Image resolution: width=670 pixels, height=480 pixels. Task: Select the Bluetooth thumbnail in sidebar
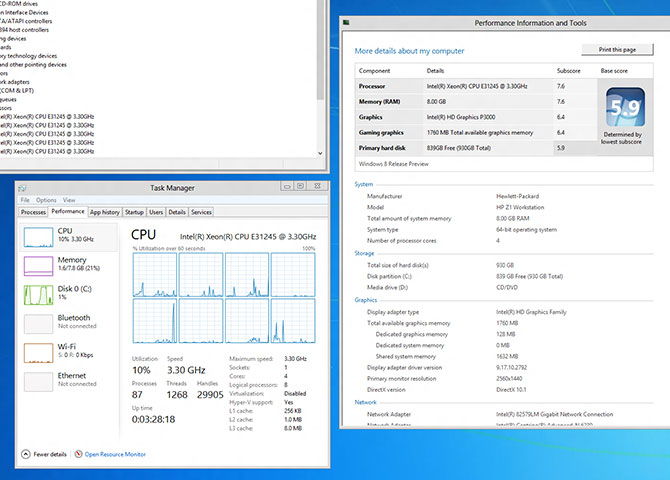(x=38, y=324)
